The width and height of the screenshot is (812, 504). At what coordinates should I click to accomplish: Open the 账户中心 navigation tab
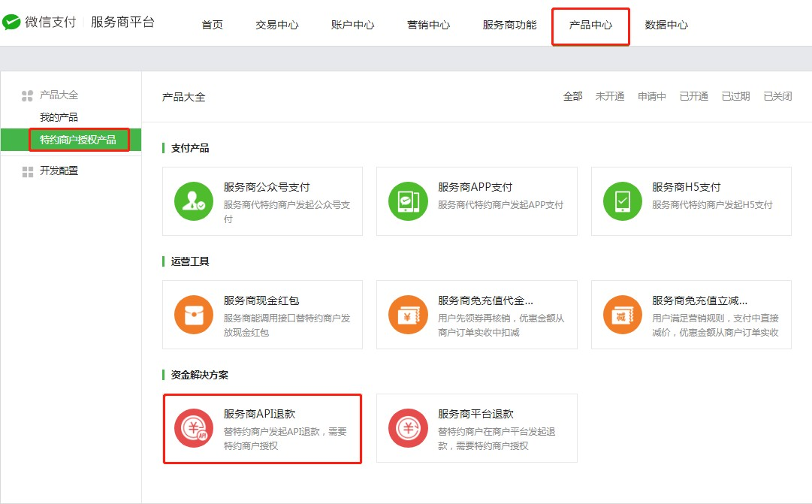352,25
